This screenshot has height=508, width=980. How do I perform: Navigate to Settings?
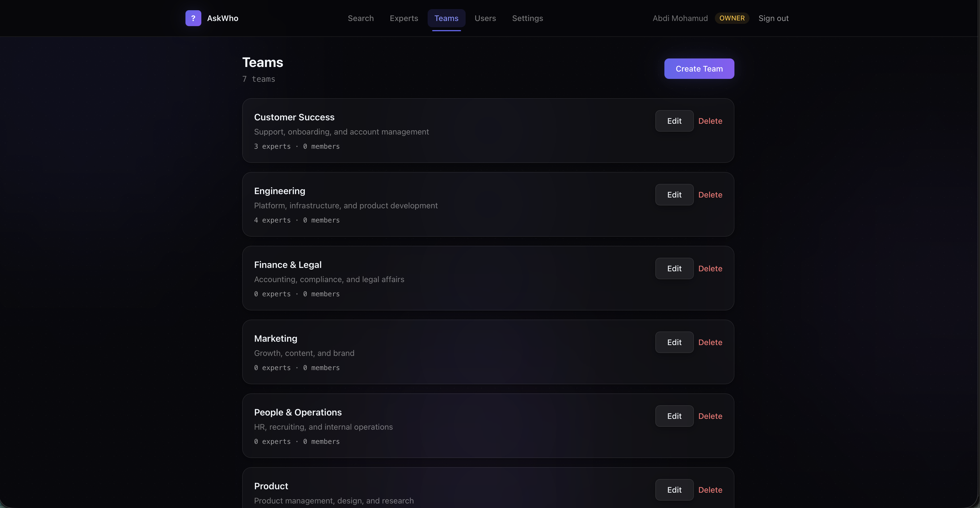point(527,18)
